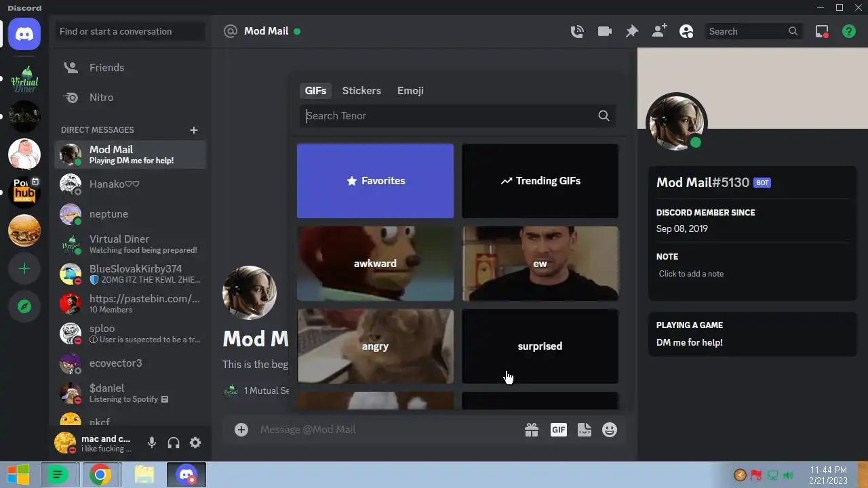The width and height of the screenshot is (868, 488).
Task: Switch to the GIFs tab
Action: (315, 90)
